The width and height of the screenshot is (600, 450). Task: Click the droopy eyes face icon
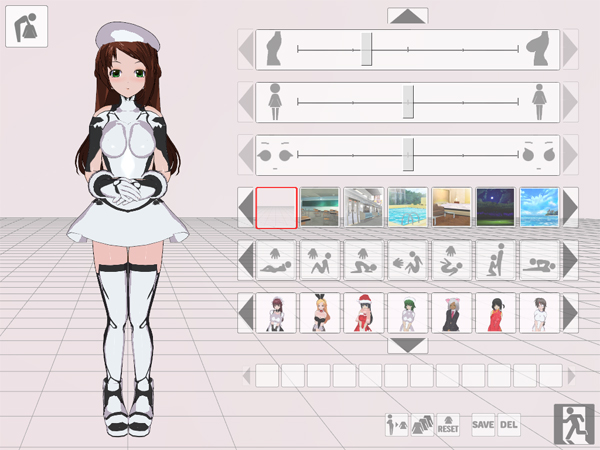(275, 155)
